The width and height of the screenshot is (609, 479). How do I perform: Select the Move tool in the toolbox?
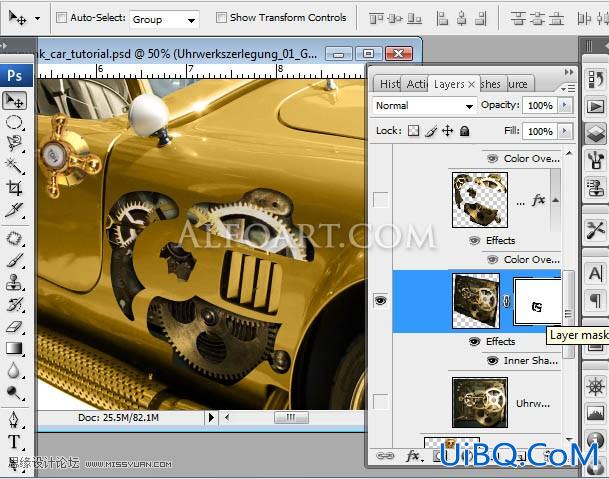click(14, 101)
